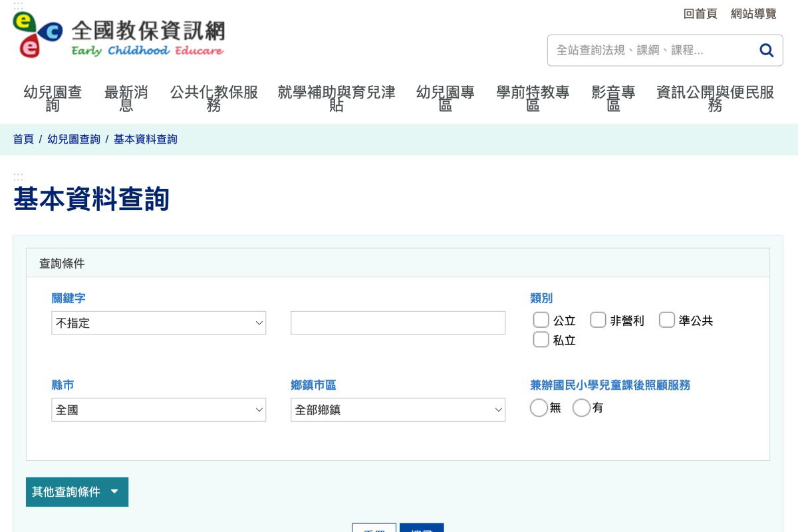Select the 有 radio button
Image resolution: width=798 pixels, height=532 pixels.
[581, 408]
